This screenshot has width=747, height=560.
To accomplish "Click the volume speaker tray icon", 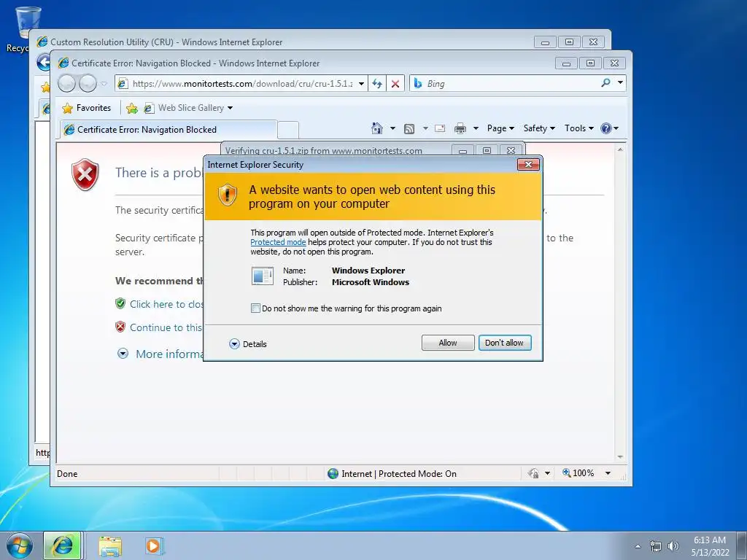I will [673, 546].
